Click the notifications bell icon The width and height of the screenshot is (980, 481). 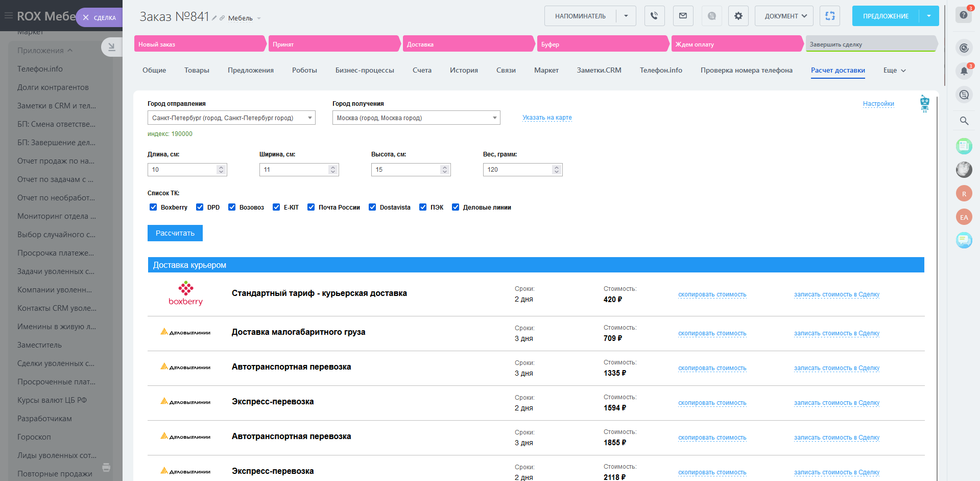pyautogui.click(x=964, y=71)
